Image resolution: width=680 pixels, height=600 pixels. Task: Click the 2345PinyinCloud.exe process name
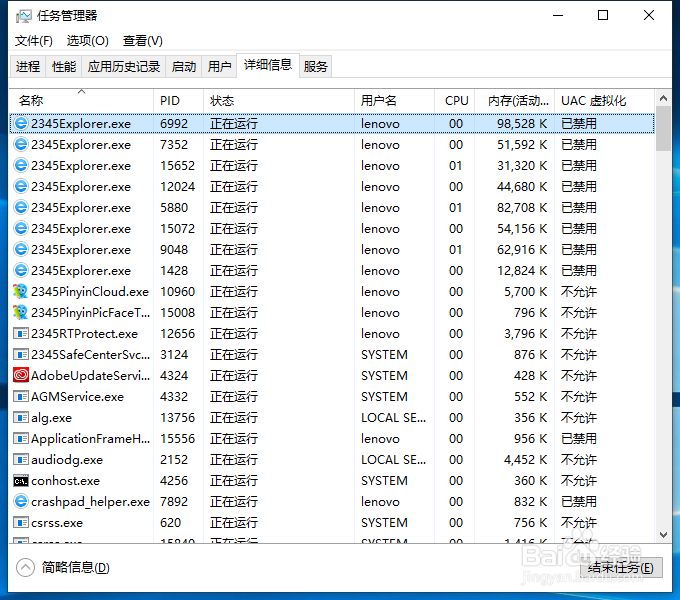[x=90, y=292]
